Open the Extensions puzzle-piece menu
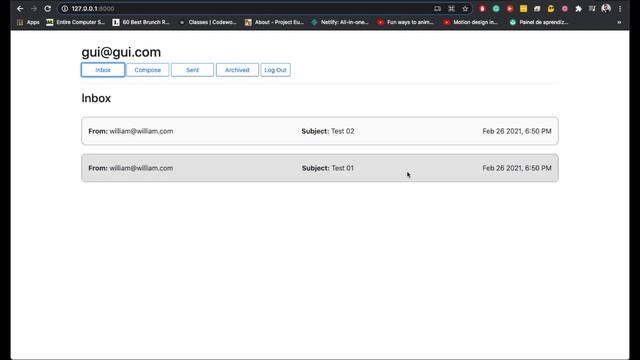This screenshot has height=360, width=640. (578, 9)
